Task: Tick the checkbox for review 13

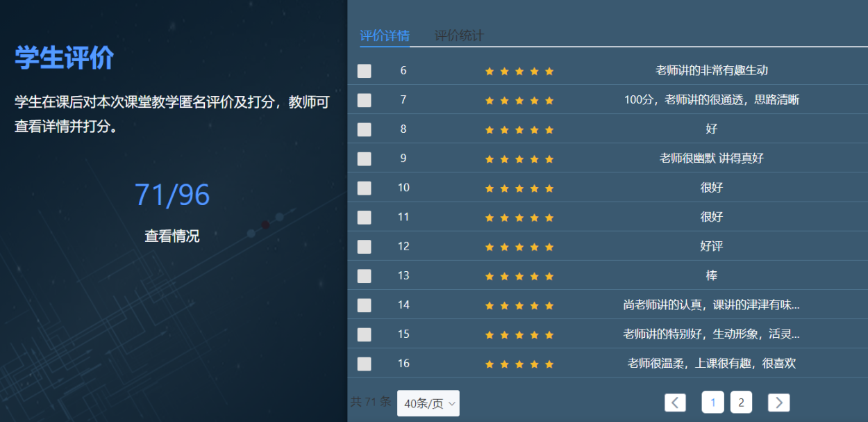Action: [364, 276]
